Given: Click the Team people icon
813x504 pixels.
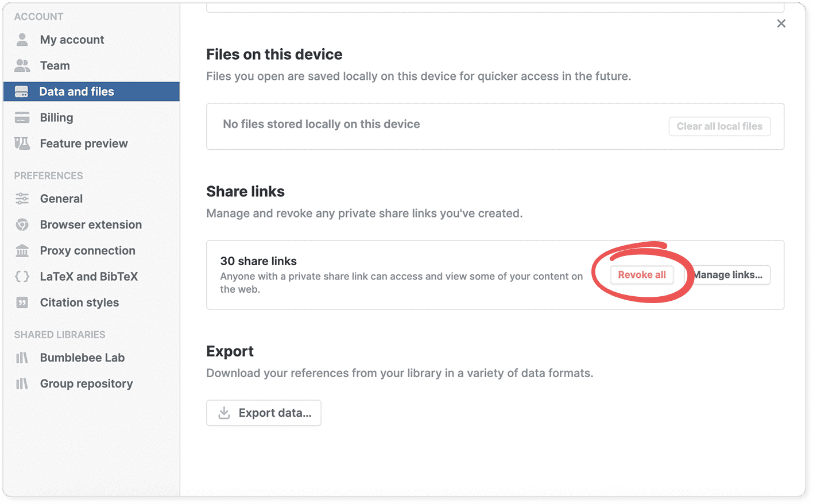Looking at the screenshot, I should [22, 65].
